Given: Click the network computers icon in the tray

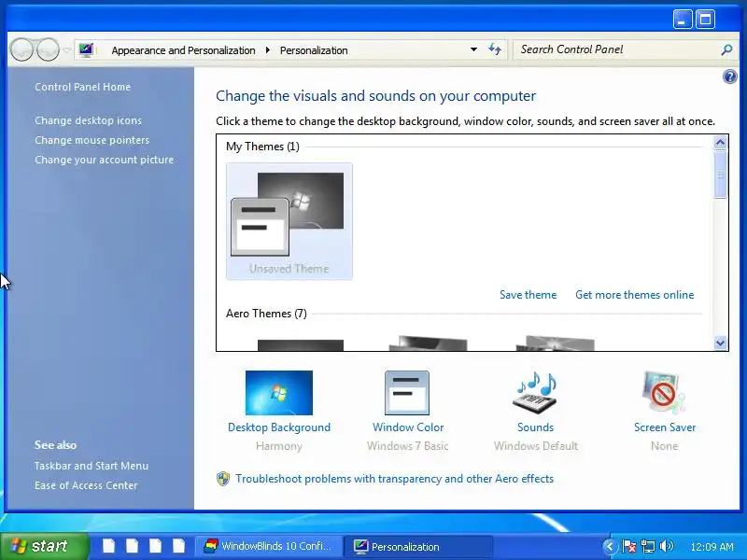Looking at the screenshot, I should click(x=648, y=546).
